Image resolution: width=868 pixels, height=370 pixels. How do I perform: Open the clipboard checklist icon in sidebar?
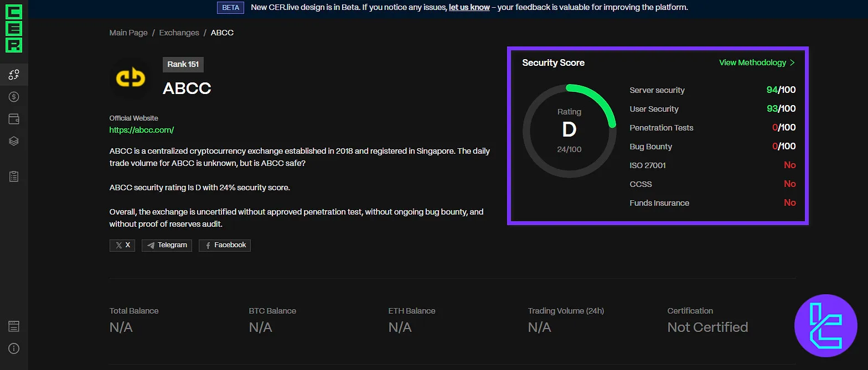14,176
